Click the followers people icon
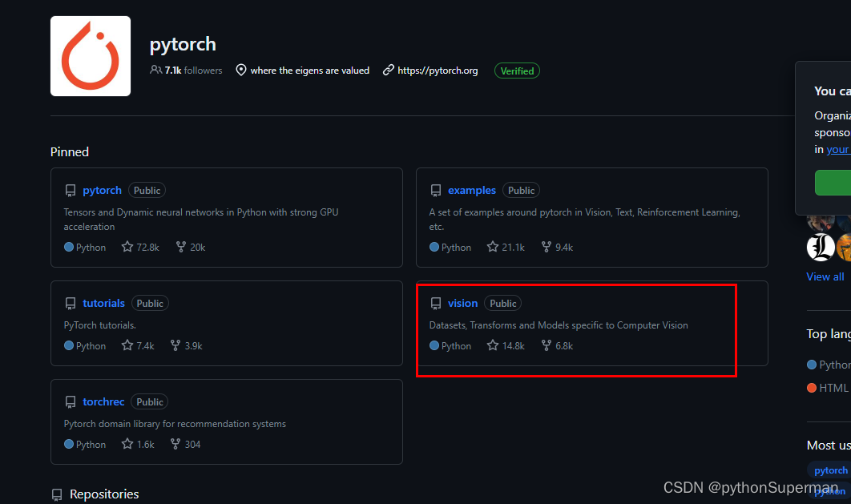Viewport: 851px width, 504px height. pos(155,70)
